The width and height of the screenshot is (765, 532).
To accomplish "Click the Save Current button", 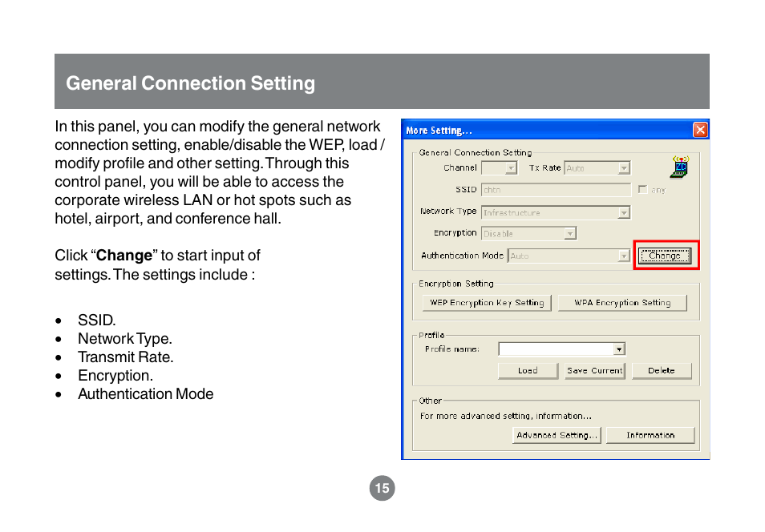I will 595,371.
